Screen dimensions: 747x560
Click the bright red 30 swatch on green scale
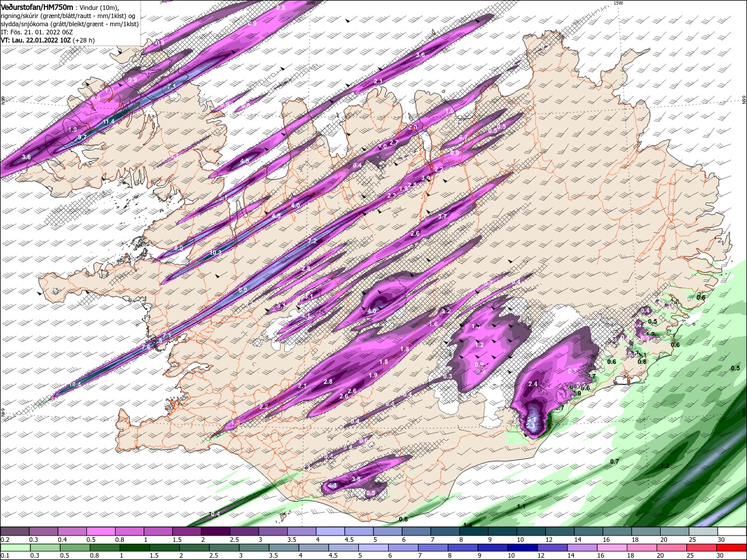coord(732,548)
